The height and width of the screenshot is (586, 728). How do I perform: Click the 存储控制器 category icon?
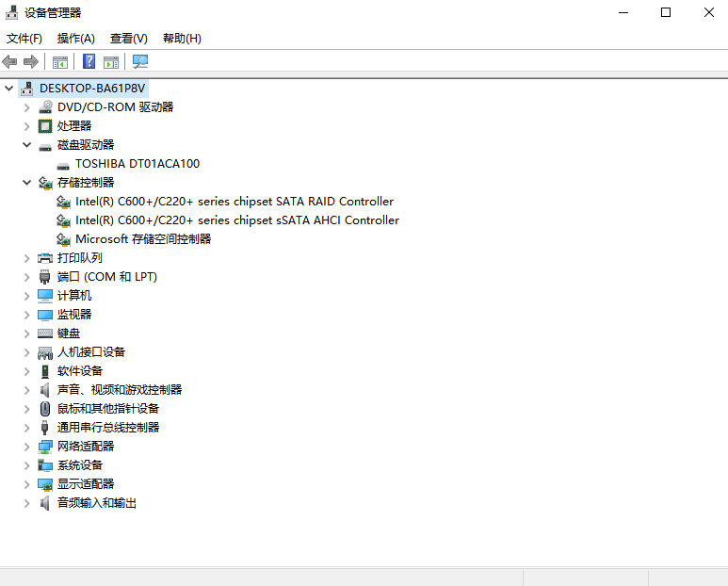point(45,183)
